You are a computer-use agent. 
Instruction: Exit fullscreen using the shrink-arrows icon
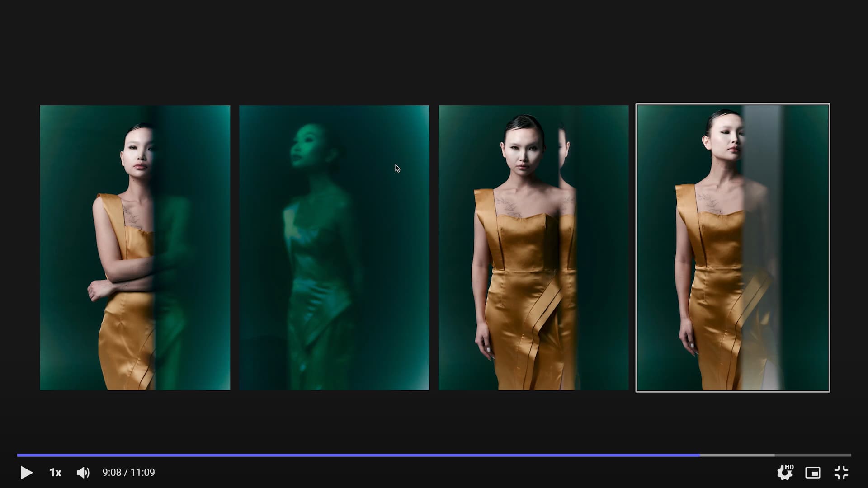coord(841,473)
